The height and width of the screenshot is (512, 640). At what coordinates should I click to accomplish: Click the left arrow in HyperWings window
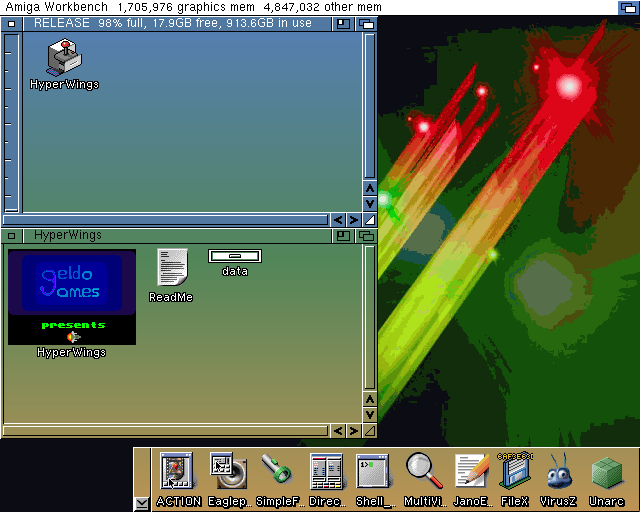click(338, 431)
